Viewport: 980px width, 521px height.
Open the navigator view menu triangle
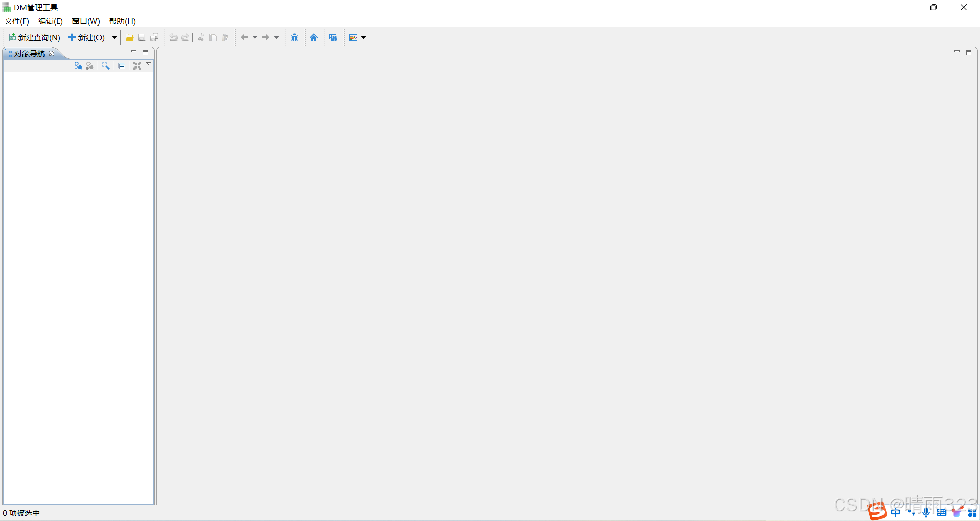149,64
